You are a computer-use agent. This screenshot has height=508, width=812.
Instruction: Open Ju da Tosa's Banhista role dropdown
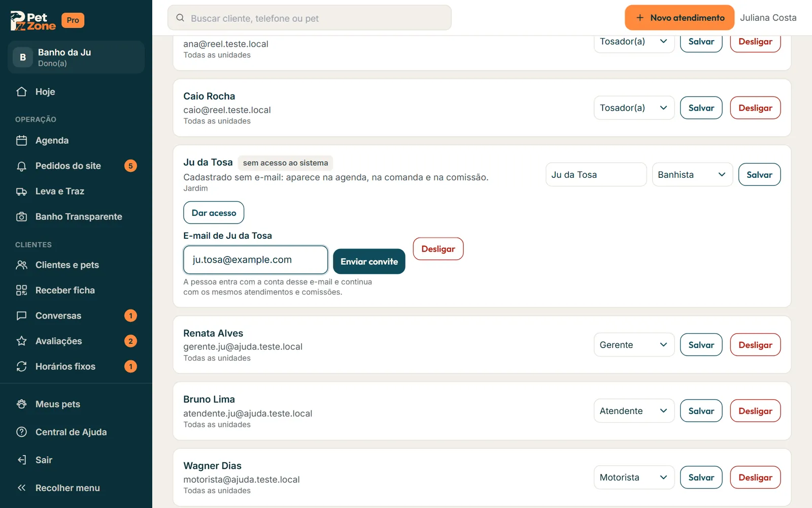[x=692, y=175]
